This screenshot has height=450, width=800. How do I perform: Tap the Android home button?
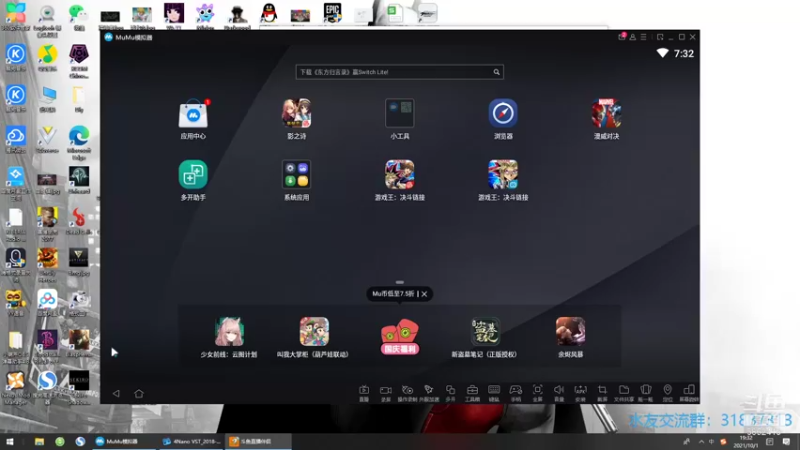139,393
